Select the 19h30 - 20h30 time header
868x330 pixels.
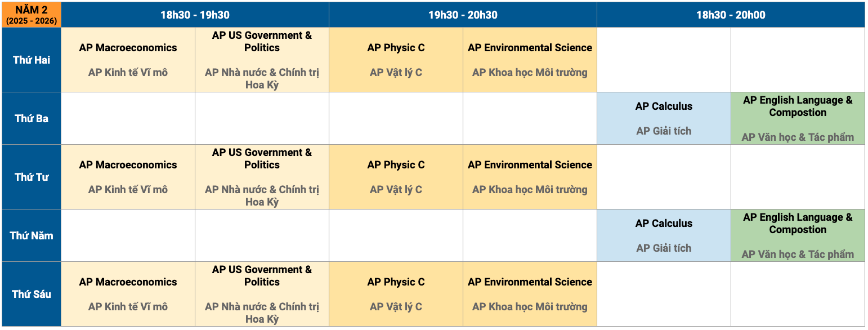click(463, 15)
